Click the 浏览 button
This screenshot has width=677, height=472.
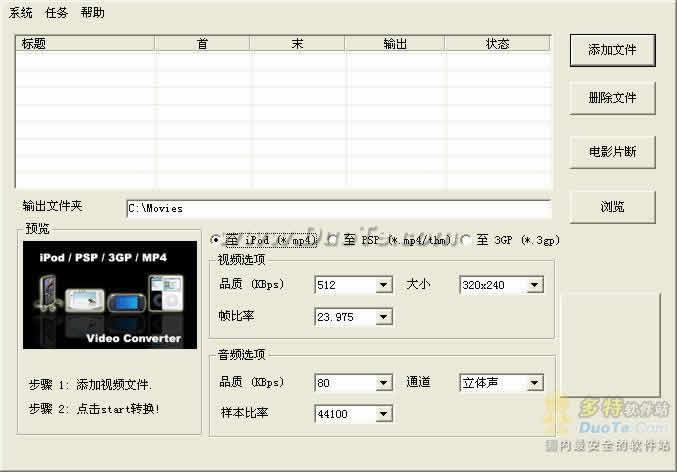612,207
